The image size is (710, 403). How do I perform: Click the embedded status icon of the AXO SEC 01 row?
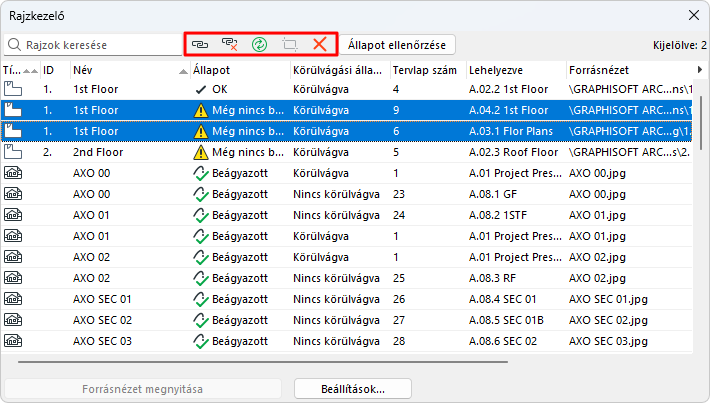(x=201, y=299)
